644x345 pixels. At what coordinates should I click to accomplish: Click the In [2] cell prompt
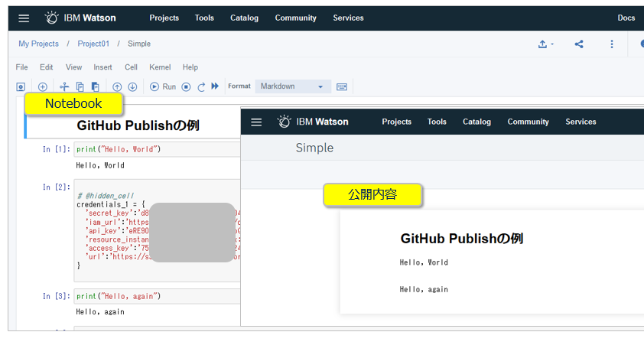pos(57,187)
